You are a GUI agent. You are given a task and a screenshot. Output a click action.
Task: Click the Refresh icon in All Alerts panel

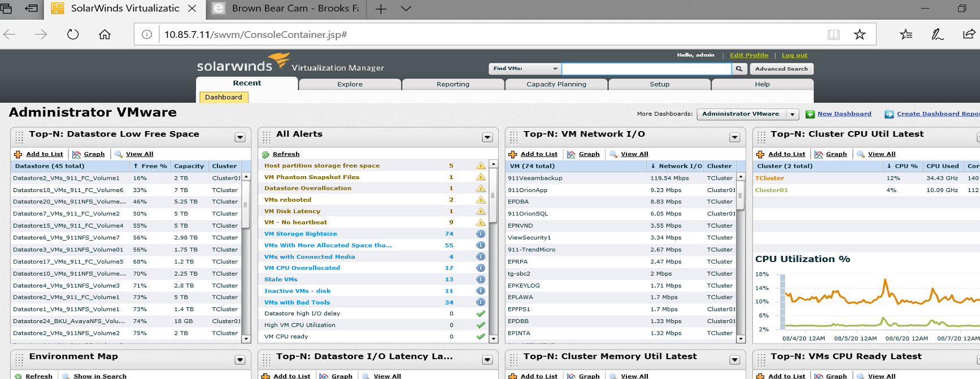[x=265, y=154]
